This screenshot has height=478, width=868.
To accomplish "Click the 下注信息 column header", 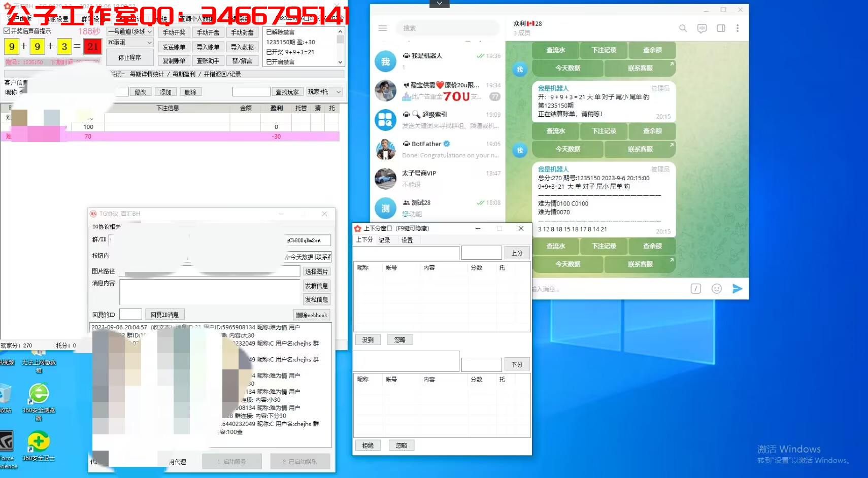I will pos(168,108).
